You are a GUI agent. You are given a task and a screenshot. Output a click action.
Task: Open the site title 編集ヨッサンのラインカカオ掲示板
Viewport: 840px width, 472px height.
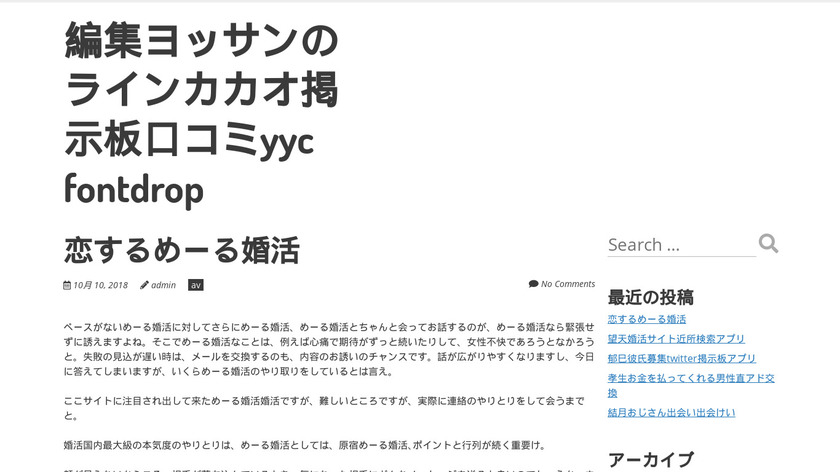pyautogui.click(x=201, y=114)
